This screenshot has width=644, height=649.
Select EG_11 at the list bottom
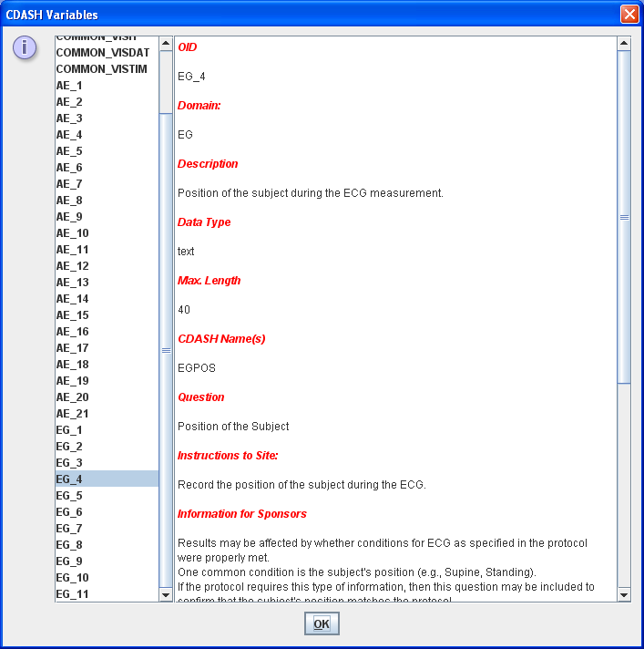point(73,594)
